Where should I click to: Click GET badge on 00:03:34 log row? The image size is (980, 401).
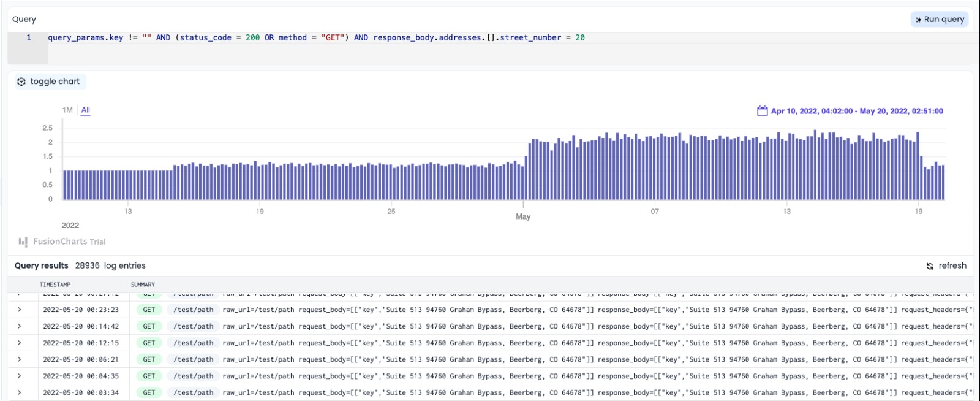(x=149, y=393)
